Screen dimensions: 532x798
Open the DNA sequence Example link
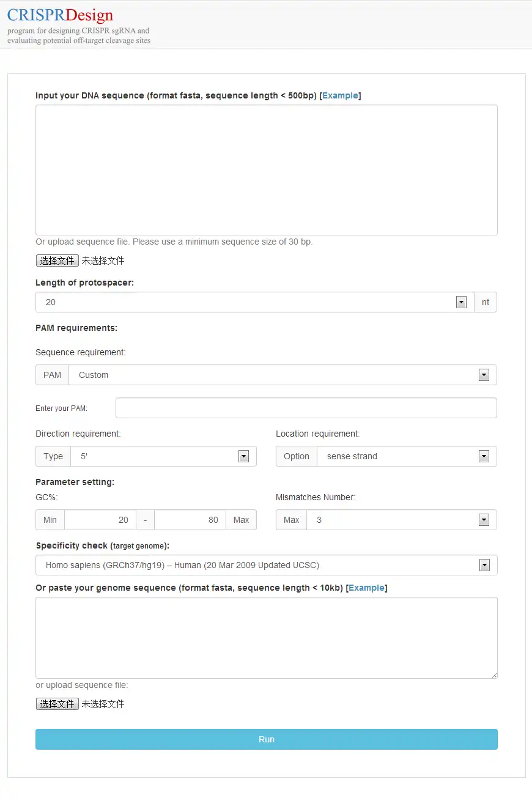341,95
